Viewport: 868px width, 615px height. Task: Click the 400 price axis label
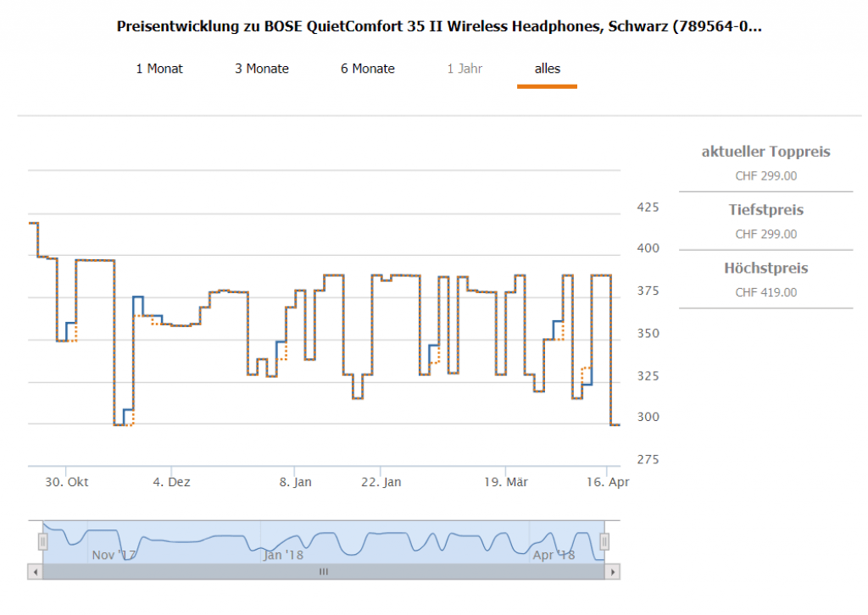pyautogui.click(x=648, y=249)
